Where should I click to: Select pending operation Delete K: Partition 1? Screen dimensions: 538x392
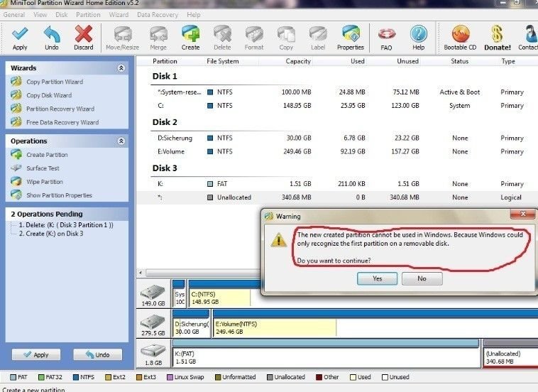point(66,225)
